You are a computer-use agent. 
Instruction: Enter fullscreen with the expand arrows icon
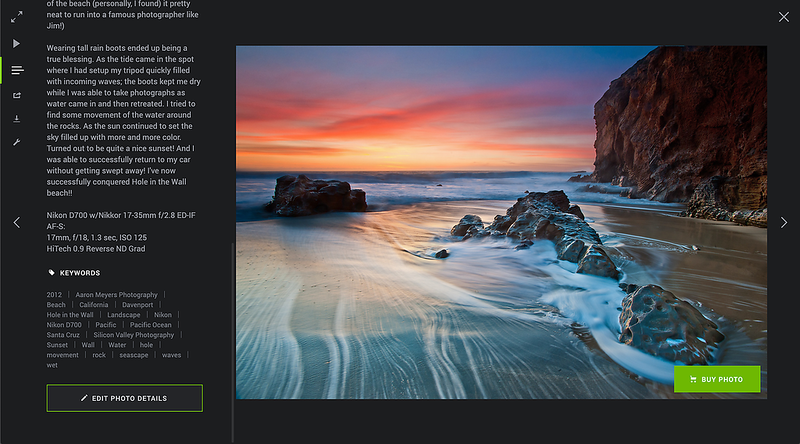point(17,17)
